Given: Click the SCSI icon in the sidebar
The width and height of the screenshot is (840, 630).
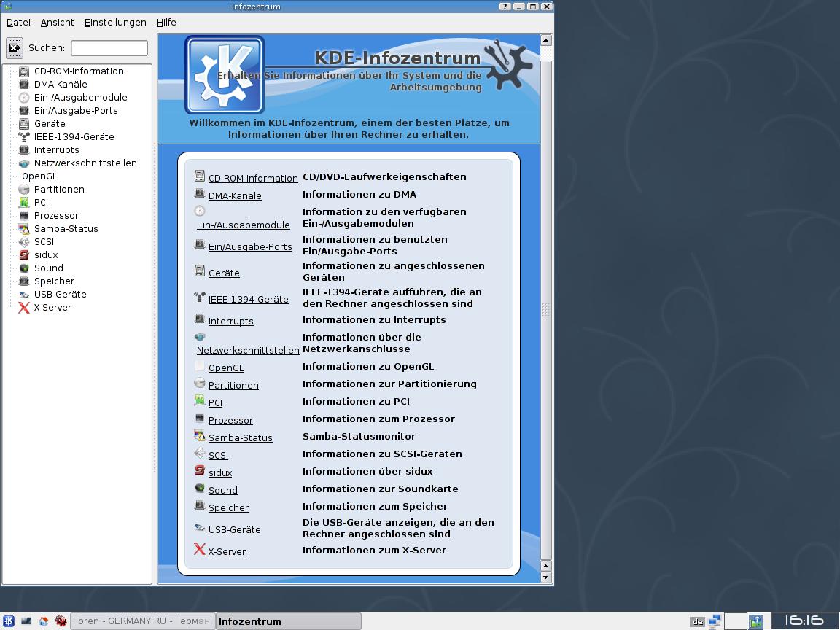Looking at the screenshot, I should 23,242.
